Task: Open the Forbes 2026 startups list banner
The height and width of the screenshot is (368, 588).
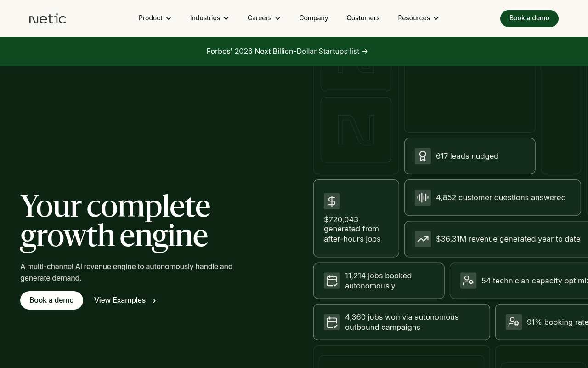Action: pyautogui.click(x=287, y=51)
